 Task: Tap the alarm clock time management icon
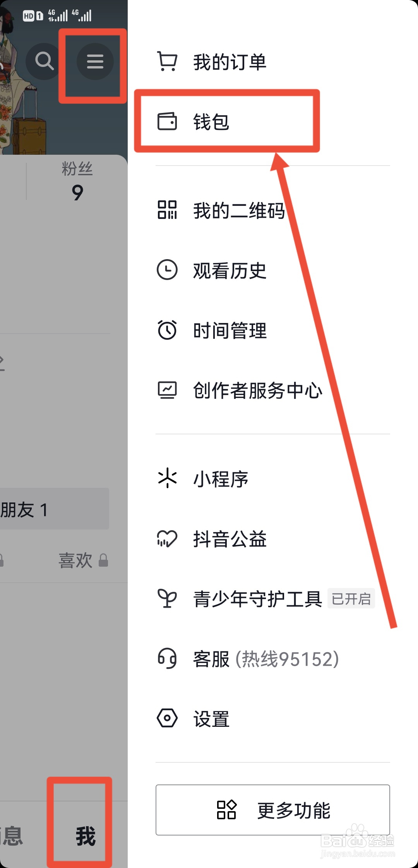pos(167,330)
